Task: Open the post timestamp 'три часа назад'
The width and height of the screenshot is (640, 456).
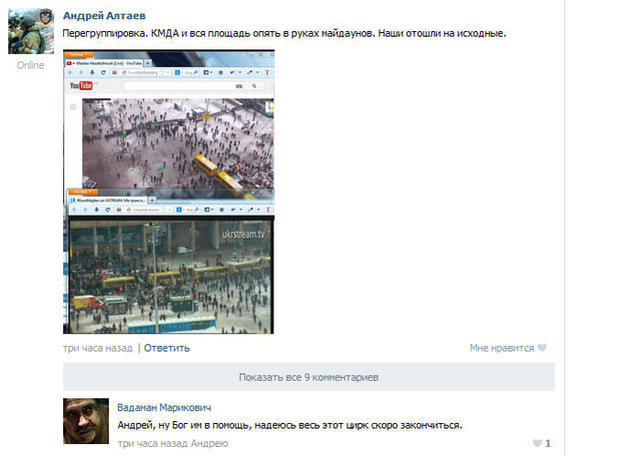Action: (98, 348)
